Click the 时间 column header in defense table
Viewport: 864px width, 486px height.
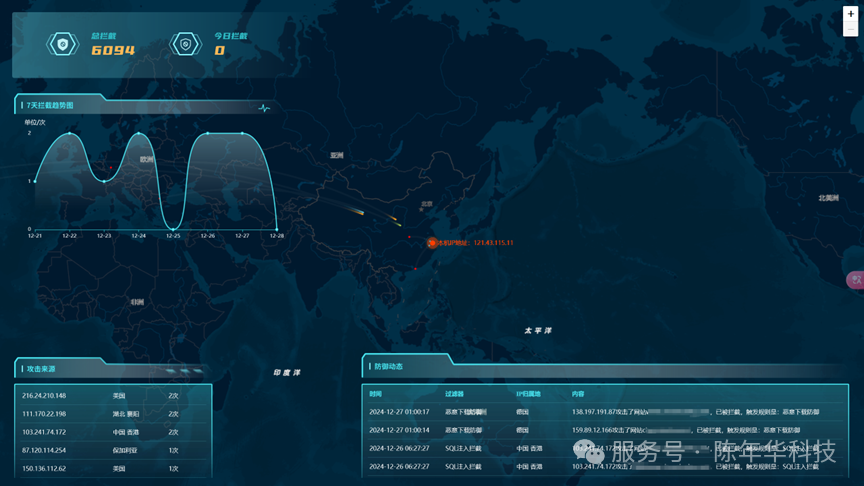coord(375,393)
